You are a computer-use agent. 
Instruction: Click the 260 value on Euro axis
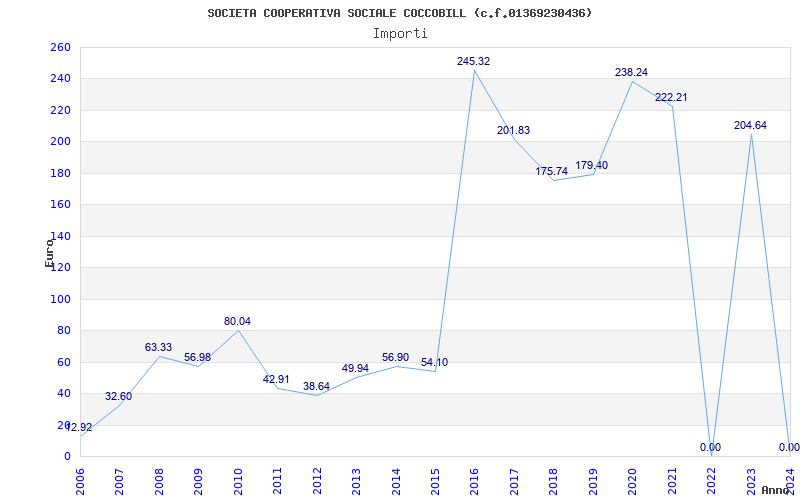point(60,47)
